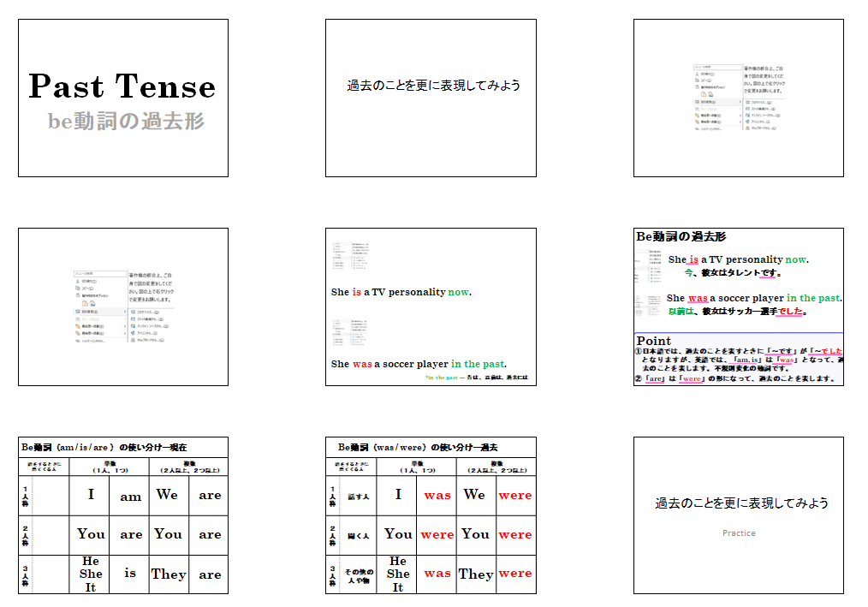Click the red "was" beside "I" in the past table
Screen dimensions: 868x607
click(437, 496)
